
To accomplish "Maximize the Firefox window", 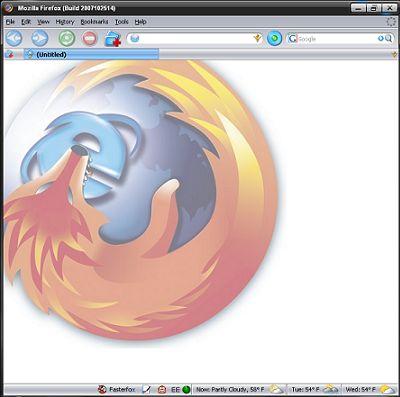I will pyautogui.click(x=374, y=8).
